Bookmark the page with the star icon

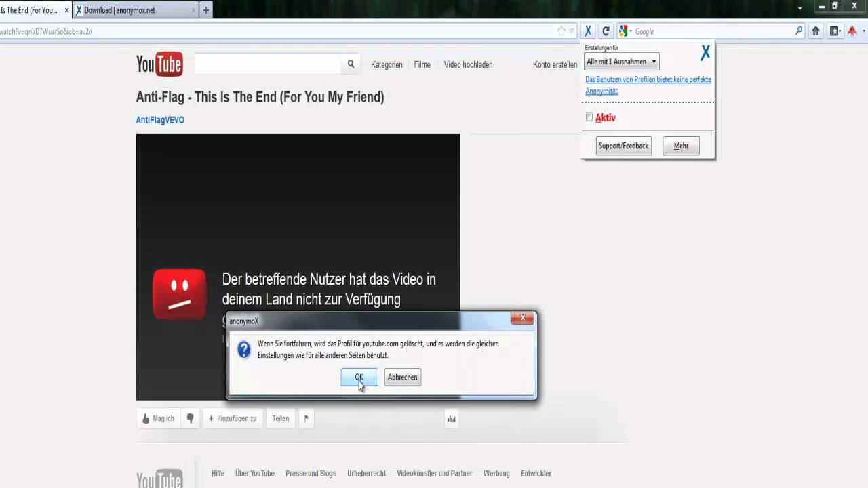click(561, 31)
